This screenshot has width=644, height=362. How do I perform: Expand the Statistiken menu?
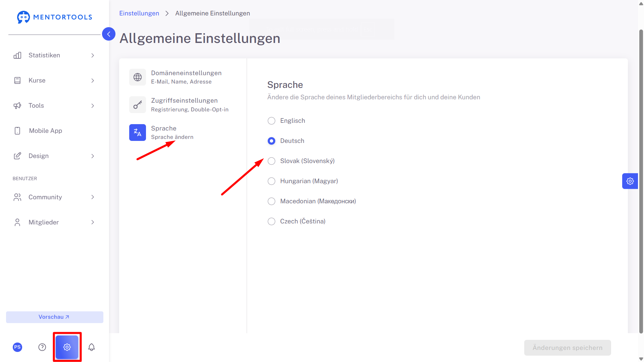(54, 55)
